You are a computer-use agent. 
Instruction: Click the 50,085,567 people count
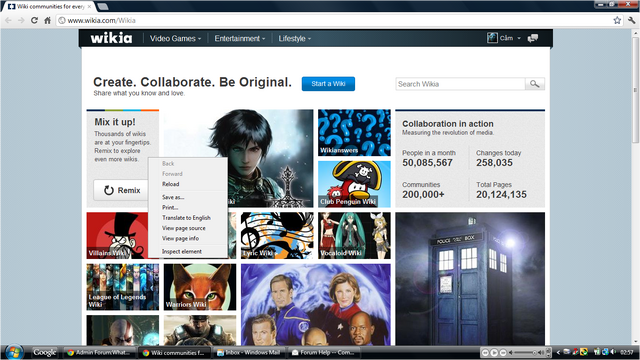click(427, 163)
